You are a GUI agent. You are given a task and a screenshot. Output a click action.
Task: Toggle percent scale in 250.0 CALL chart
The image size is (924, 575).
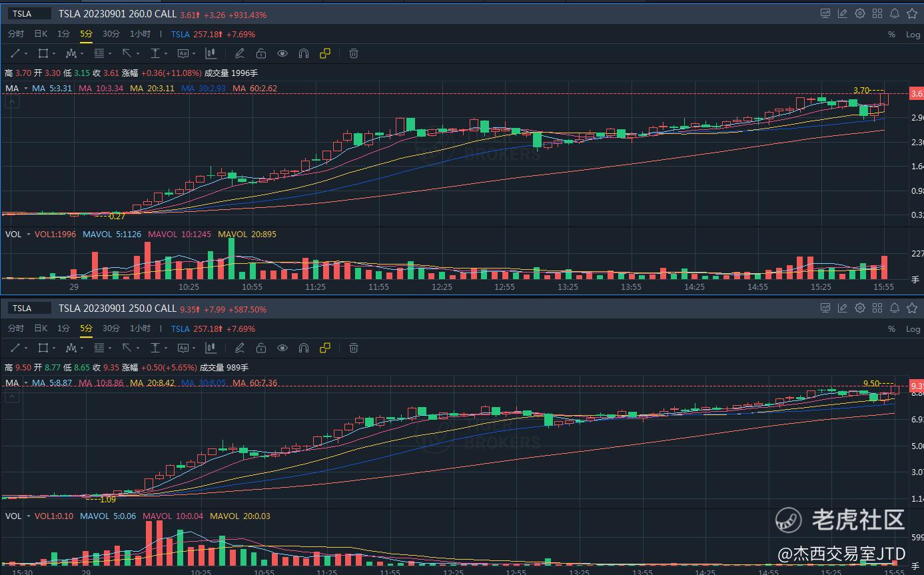tap(891, 329)
